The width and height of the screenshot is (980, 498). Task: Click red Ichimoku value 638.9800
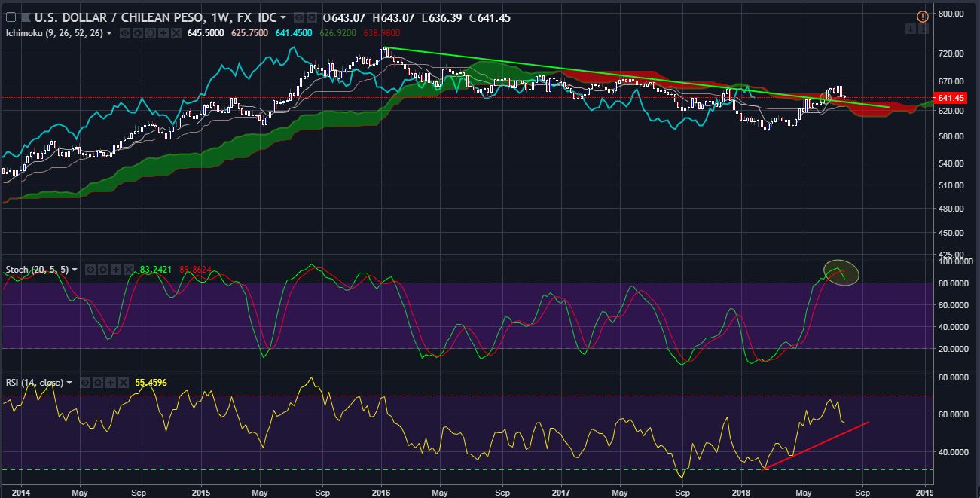pos(382,33)
